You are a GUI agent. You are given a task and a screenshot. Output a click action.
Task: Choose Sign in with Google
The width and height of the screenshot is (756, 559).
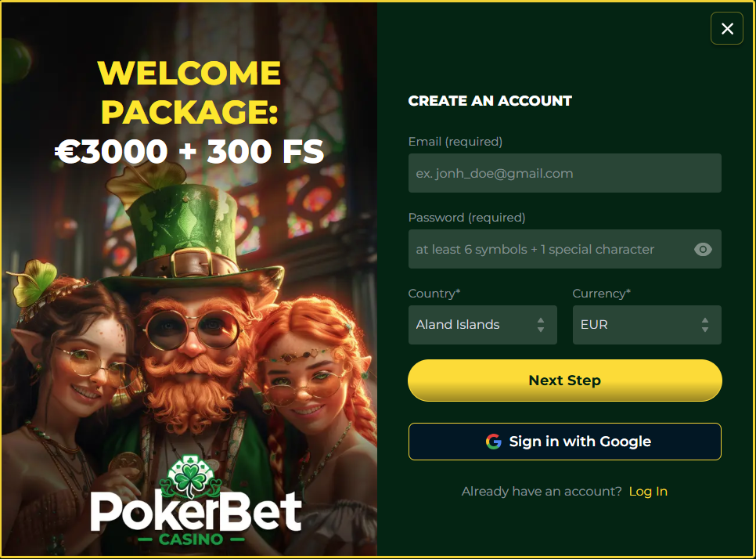[x=564, y=442]
